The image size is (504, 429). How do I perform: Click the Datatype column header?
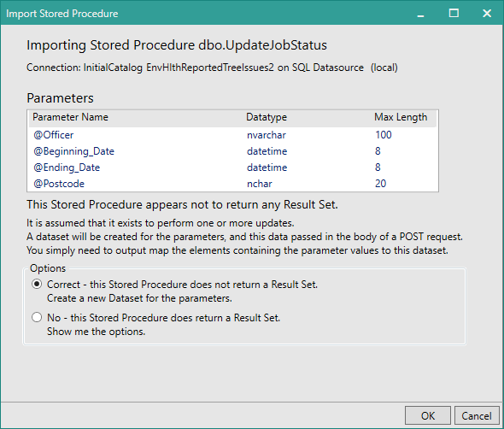tap(267, 117)
